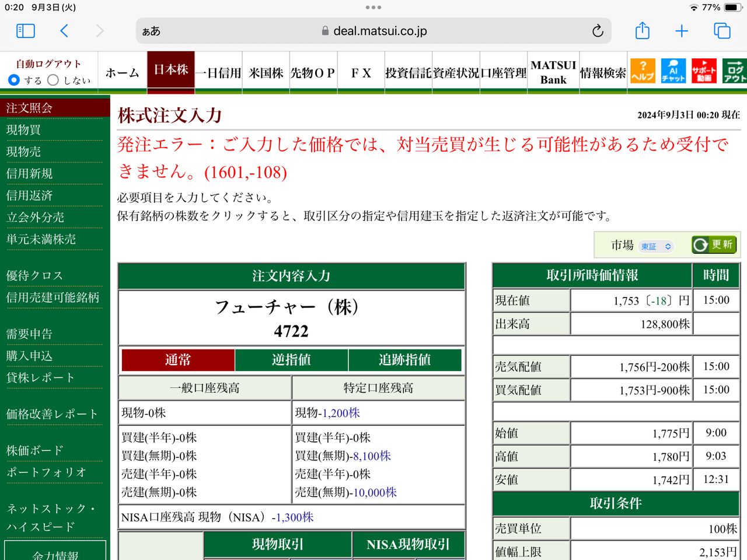
Task: Select the 通常 order type tab
Action: [x=178, y=360]
